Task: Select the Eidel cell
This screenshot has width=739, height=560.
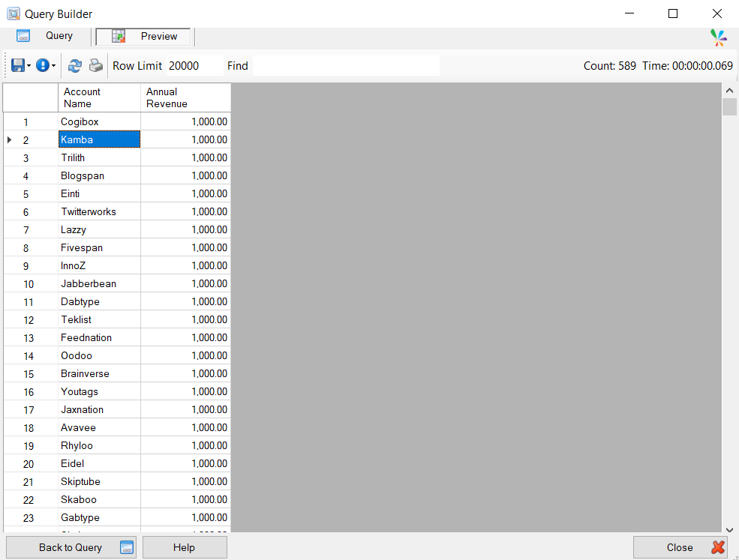Action: point(100,463)
